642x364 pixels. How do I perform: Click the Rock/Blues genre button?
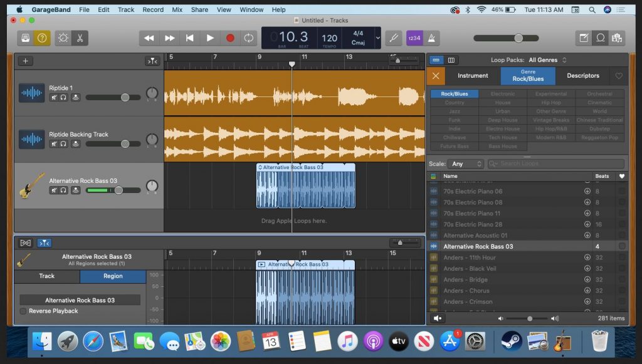pos(453,93)
